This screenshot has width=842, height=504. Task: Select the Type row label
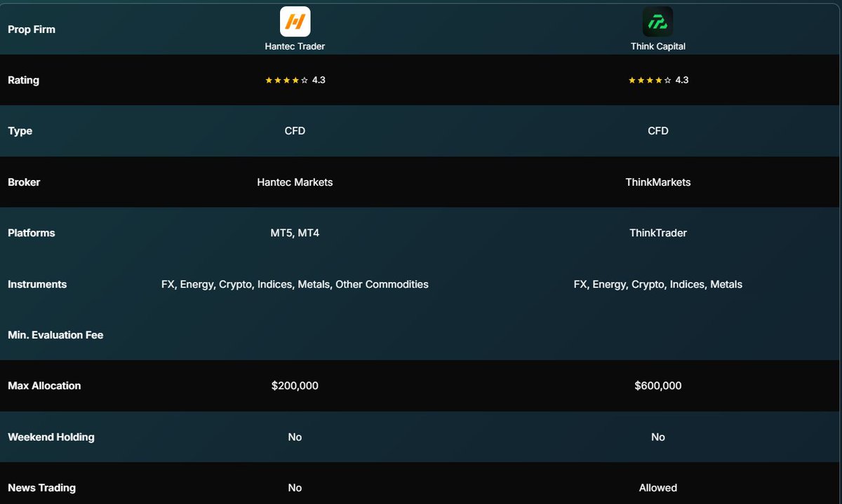click(x=20, y=131)
